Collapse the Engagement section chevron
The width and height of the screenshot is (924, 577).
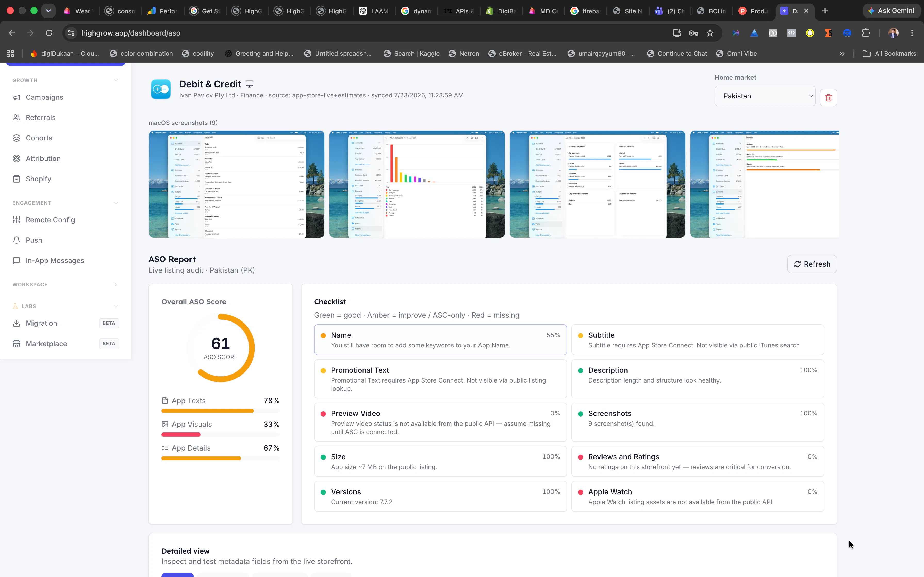(x=116, y=203)
